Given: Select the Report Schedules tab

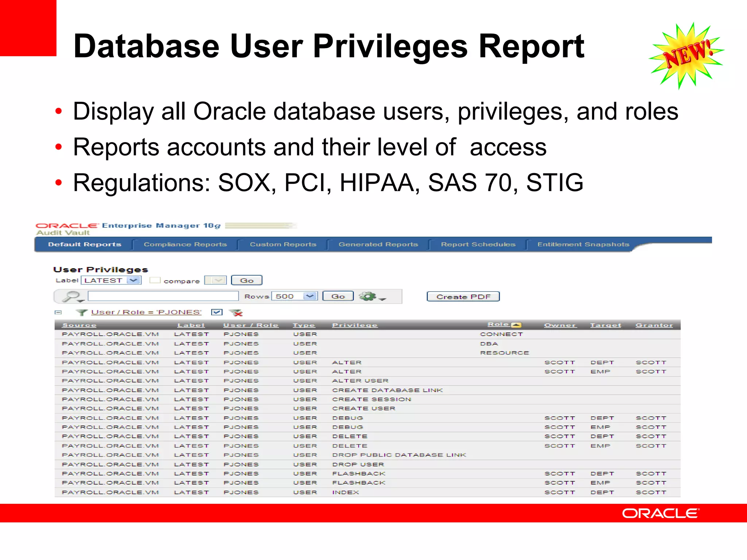Looking at the screenshot, I should pyautogui.click(x=478, y=244).
